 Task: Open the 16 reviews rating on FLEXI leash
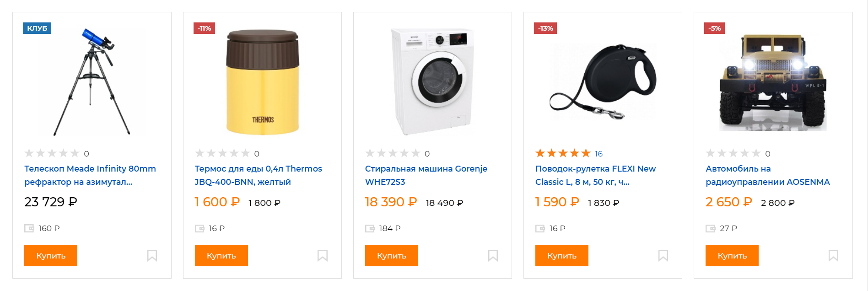(x=598, y=154)
